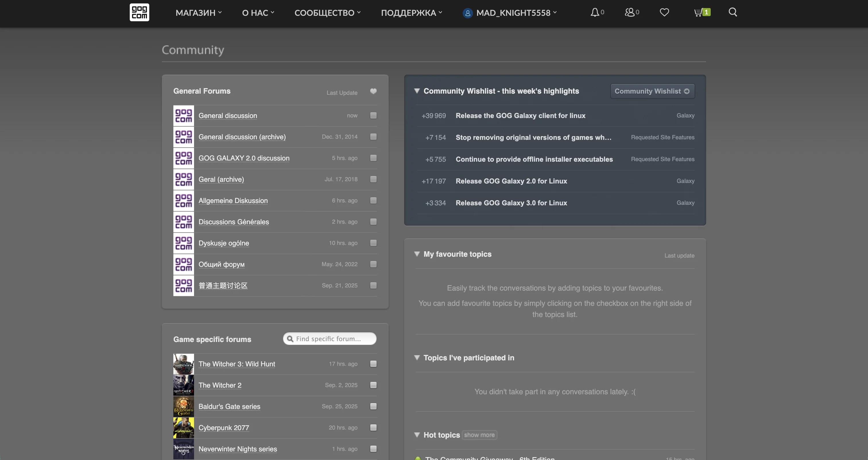Click the search magnifier icon
Viewport: 868px width, 460px height.
(733, 12)
